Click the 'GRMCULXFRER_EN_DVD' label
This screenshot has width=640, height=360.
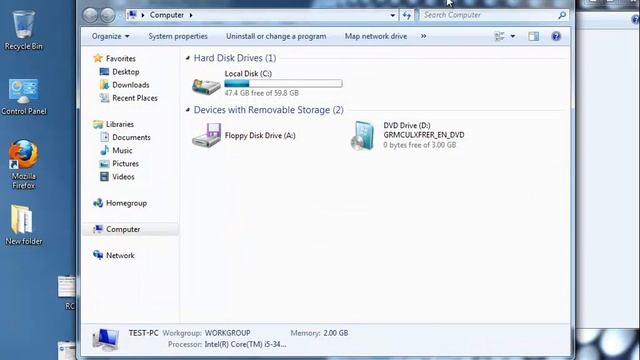[424, 135]
